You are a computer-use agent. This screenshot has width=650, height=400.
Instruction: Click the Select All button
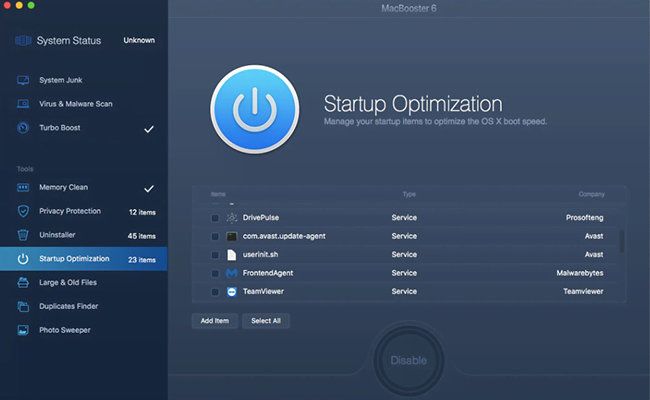(x=266, y=321)
